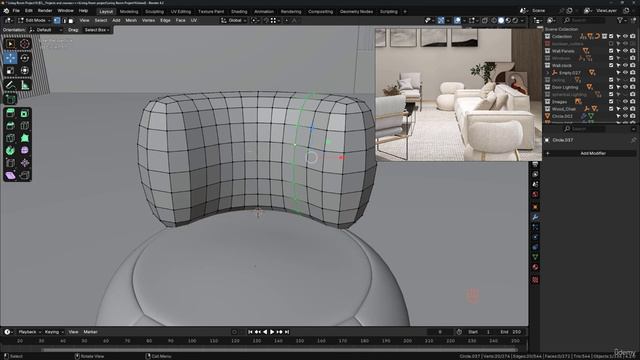
Task: Enable the Boolean_cutters collection checkbox
Action: tap(611, 44)
